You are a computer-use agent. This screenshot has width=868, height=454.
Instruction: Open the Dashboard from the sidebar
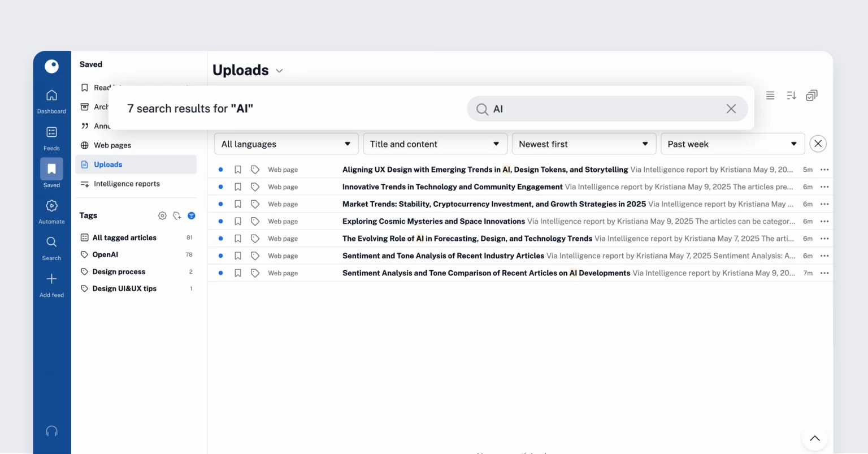(51, 96)
